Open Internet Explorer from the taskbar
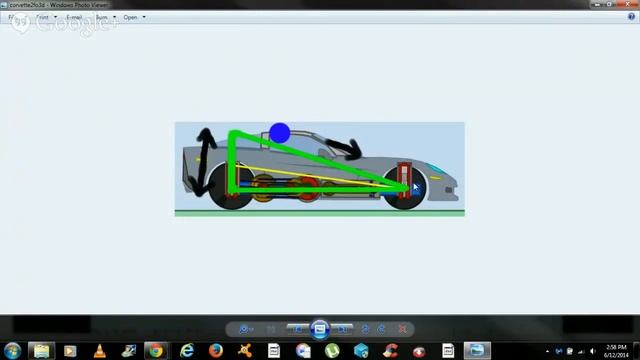Image resolution: width=640 pixels, height=360 pixels. 187,351
